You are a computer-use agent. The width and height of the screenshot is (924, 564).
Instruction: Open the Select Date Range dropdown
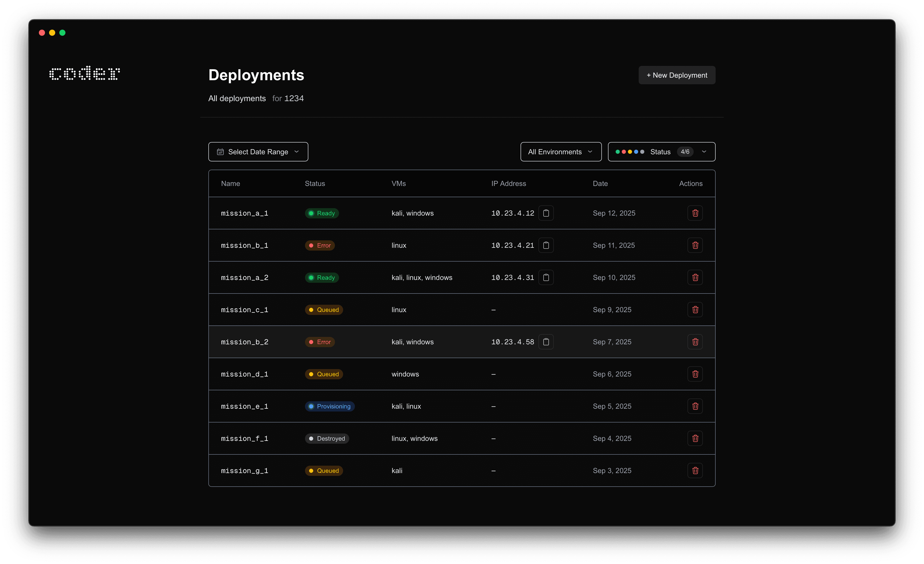tap(258, 152)
